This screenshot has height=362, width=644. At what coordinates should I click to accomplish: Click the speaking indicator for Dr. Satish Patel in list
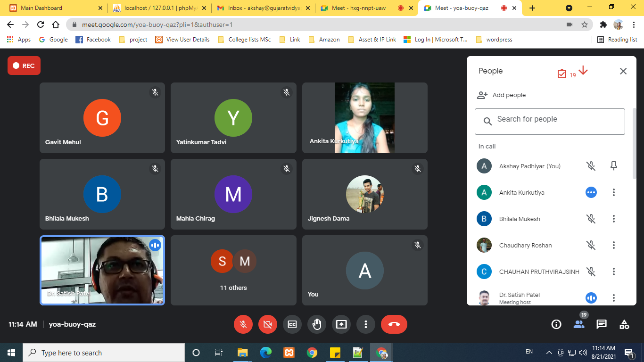pos(591,298)
